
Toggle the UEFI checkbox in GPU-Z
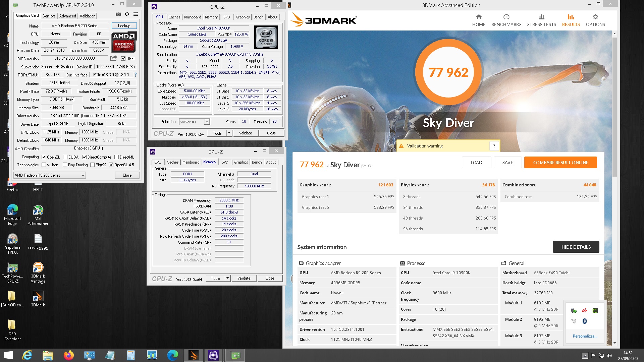point(123,59)
